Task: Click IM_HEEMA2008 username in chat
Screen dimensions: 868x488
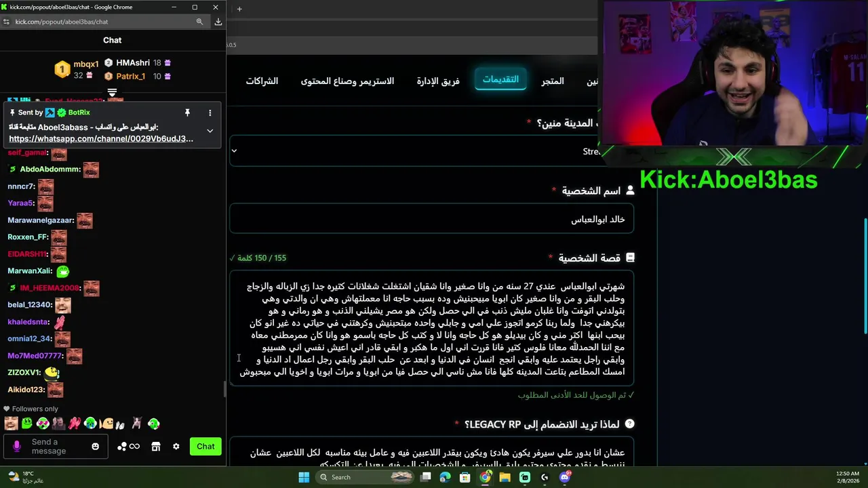Action: [x=50, y=288]
